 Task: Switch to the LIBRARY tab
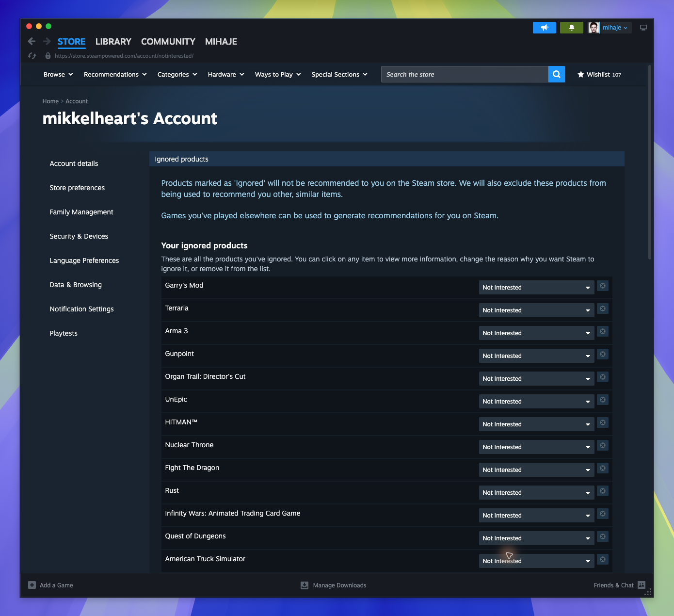(113, 42)
